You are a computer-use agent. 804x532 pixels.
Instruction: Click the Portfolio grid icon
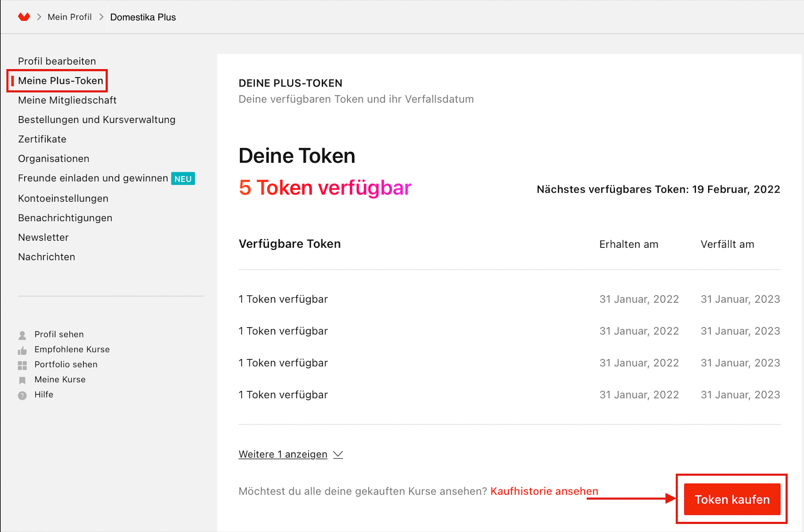coord(22,365)
